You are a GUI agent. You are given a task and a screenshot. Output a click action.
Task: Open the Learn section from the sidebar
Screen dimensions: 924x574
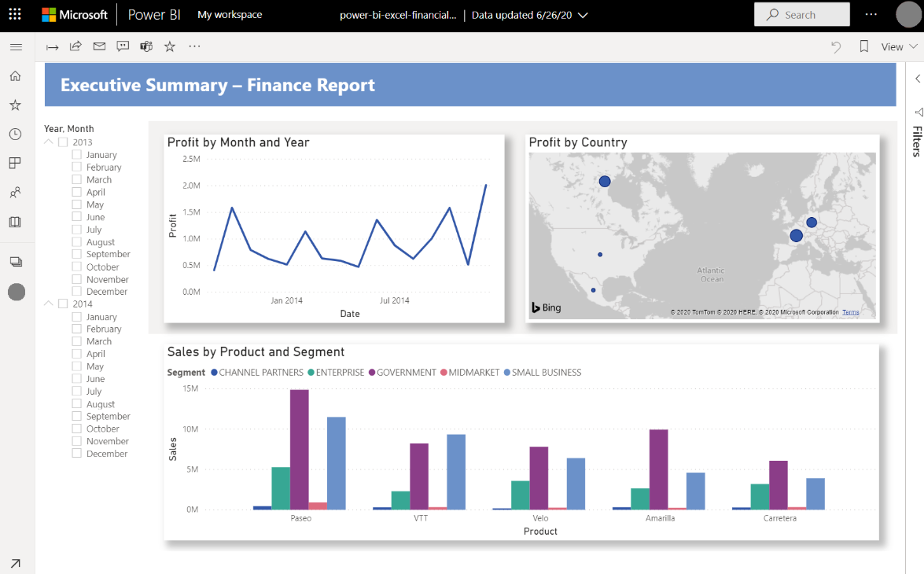click(x=15, y=221)
